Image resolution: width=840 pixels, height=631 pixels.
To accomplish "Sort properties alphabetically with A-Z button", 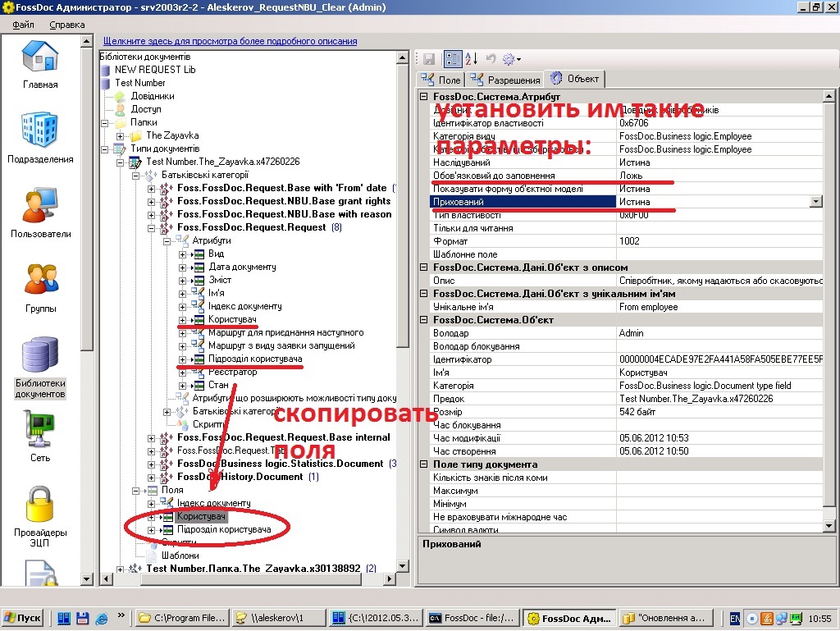I will pos(471,58).
